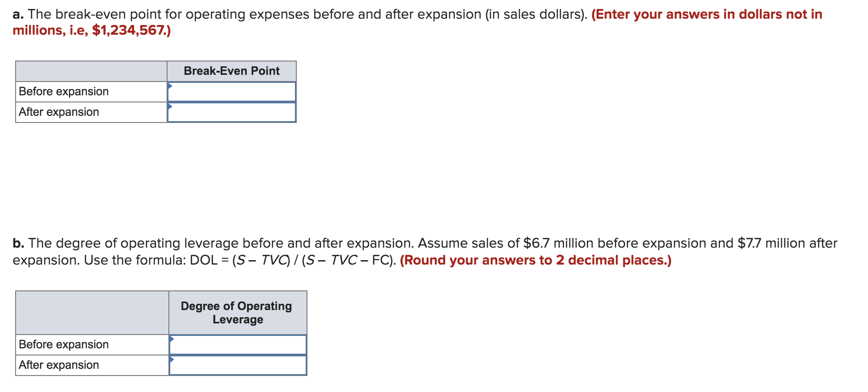Click the blue marker on After expansion leverage field
This screenshot has width=868, height=392.
[172, 360]
